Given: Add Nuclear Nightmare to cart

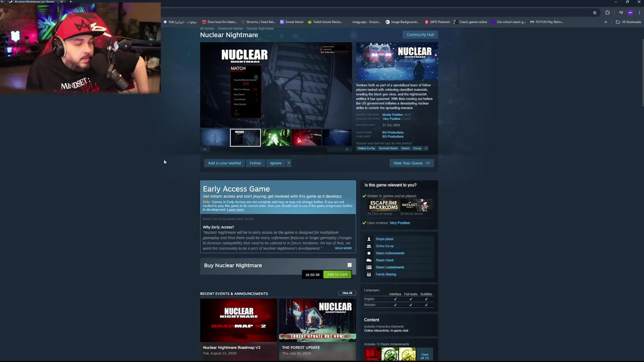Looking at the screenshot, I should [337, 275].
